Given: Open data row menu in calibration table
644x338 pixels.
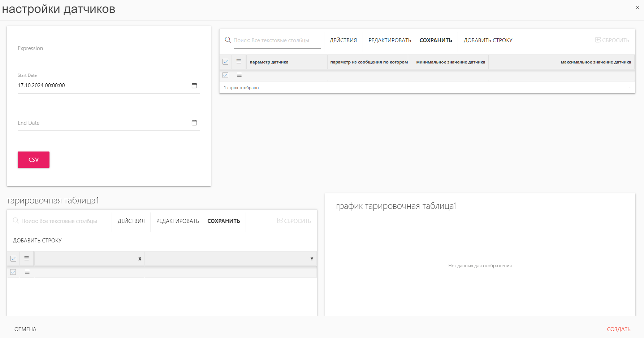Looking at the screenshot, I should point(27,272).
